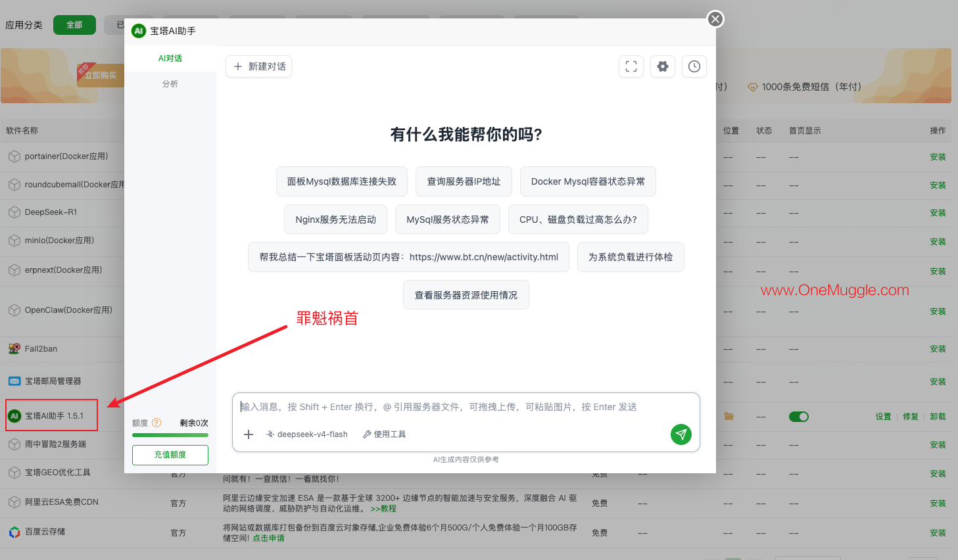
Task: Start a 新建对话 conversation
Action: pos(259,66)
